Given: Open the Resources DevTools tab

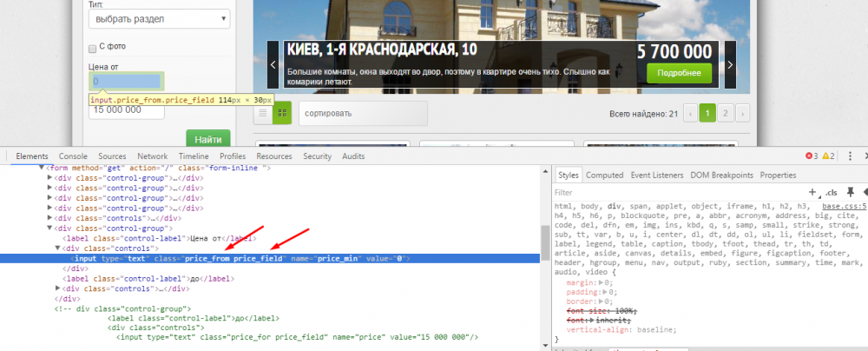Looking at the screenshot, I should click(x=274, y=156).
